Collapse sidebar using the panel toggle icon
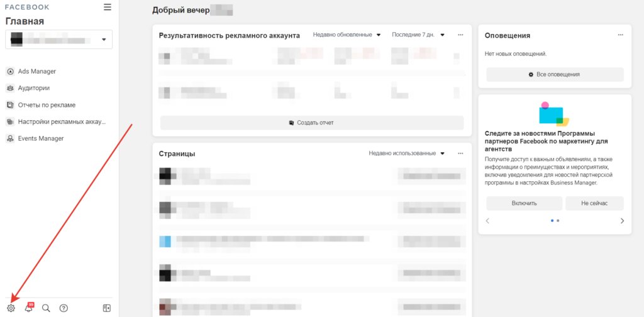644x317 pixels. pos(107,308)
